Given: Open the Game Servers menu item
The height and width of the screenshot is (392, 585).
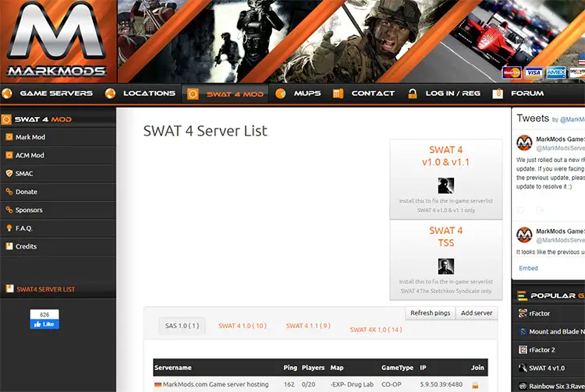Looking at the screenshot, I should (56, 94).
